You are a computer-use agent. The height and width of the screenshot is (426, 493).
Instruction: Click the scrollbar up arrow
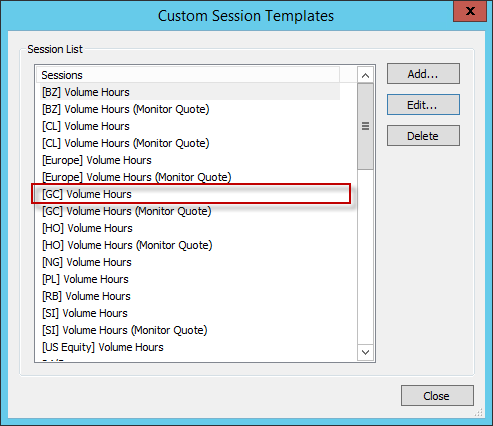[365, 75]
